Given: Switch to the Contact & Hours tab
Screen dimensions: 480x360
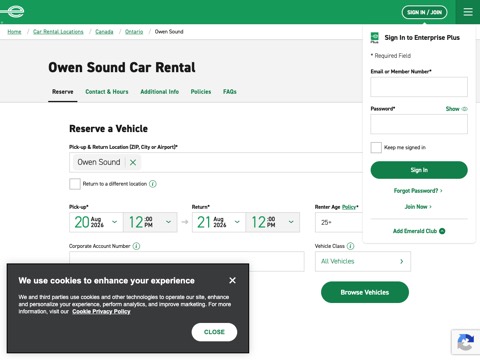Looking at the screenshot, I should click(107, 92).
